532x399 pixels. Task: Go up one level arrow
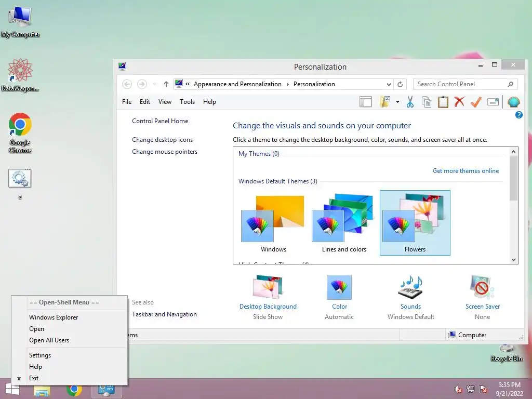[166, 84]
